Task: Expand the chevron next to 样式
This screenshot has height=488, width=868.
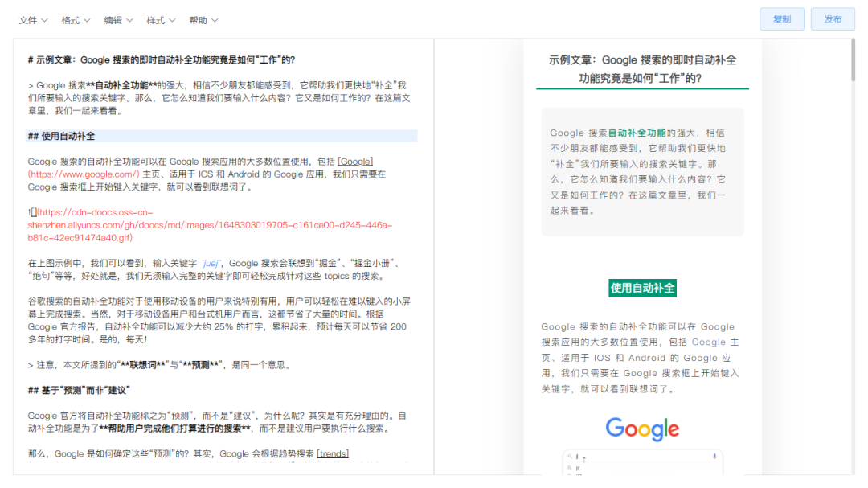Action: click(172, 20)
